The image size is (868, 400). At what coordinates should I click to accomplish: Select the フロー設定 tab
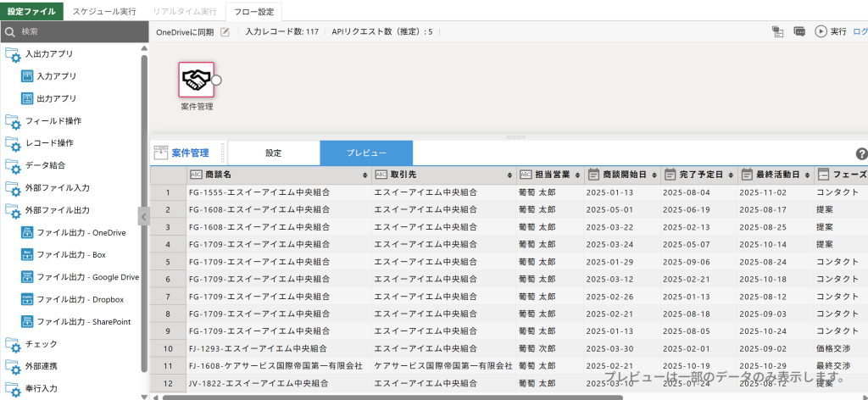click(253, 11)
